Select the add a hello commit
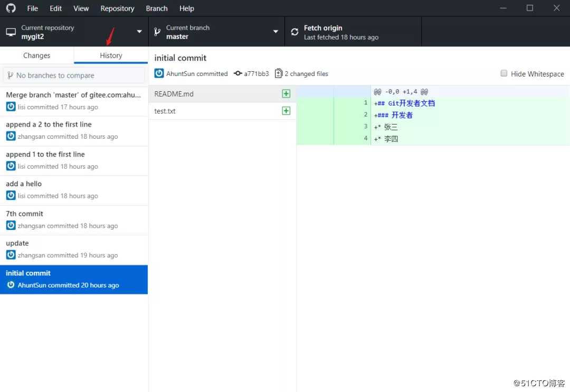The image size is (570, 392). pos(74,190)
